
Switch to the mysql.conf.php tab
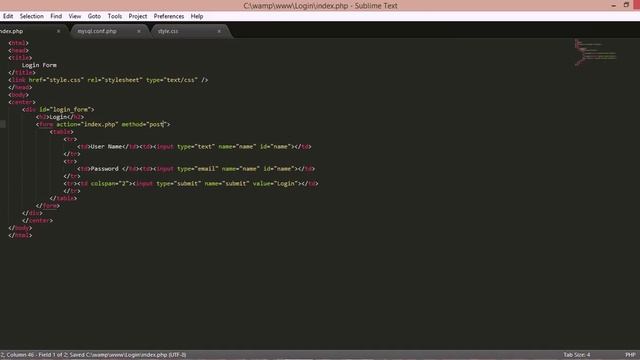click(x=109, y=31)
